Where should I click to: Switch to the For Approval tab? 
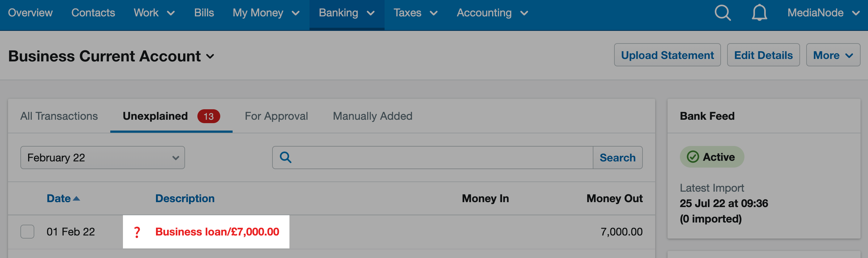pos(276,116)
